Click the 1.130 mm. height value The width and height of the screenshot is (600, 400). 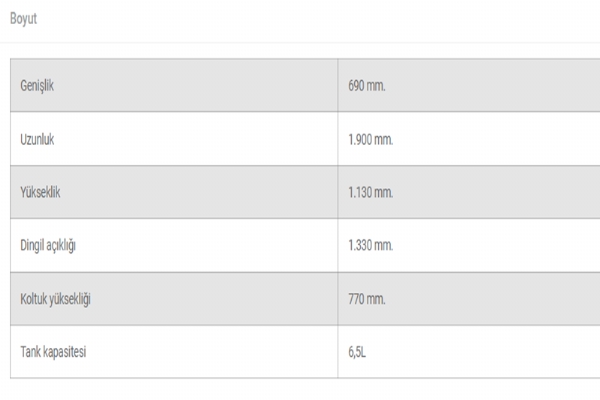click(x=371, y=192)
